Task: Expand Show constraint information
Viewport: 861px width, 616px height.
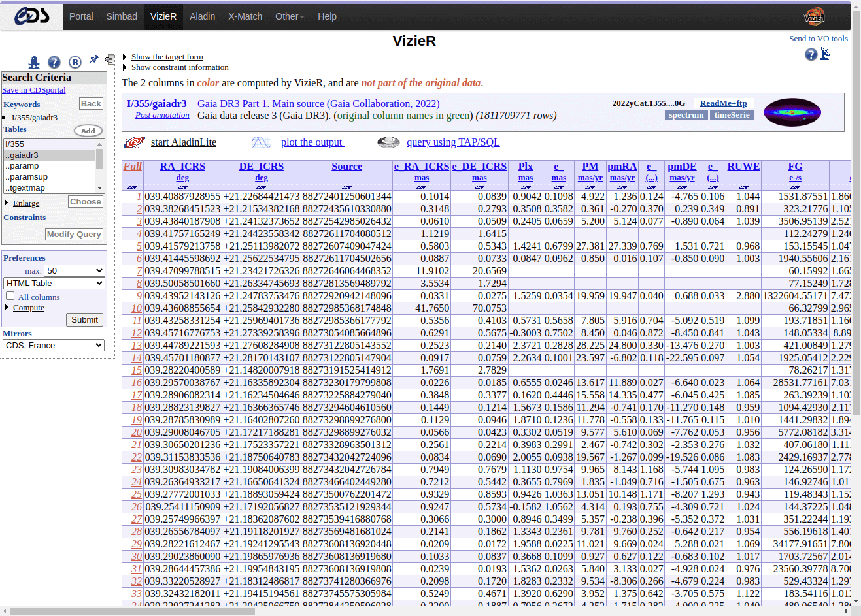Action: [179, 67]
